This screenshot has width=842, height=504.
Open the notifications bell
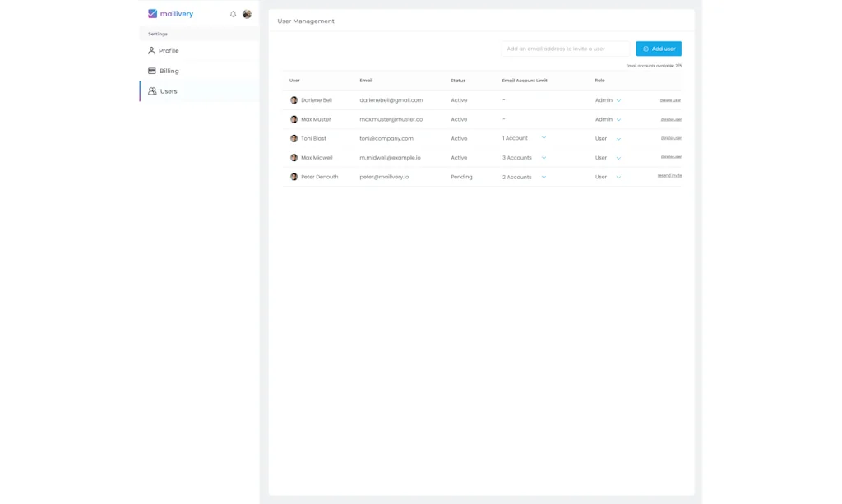pyautogui.click(x=233, y=14)
